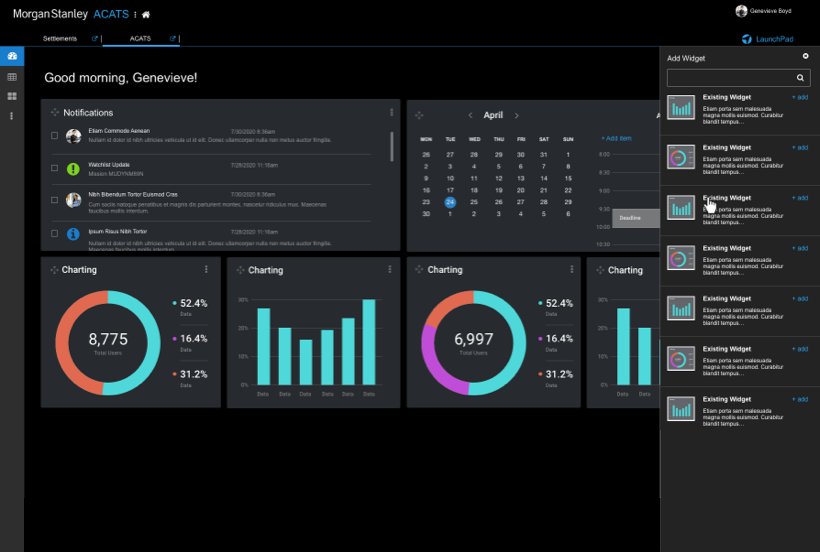Close the Add Widget panel

[x=806, y=57]
